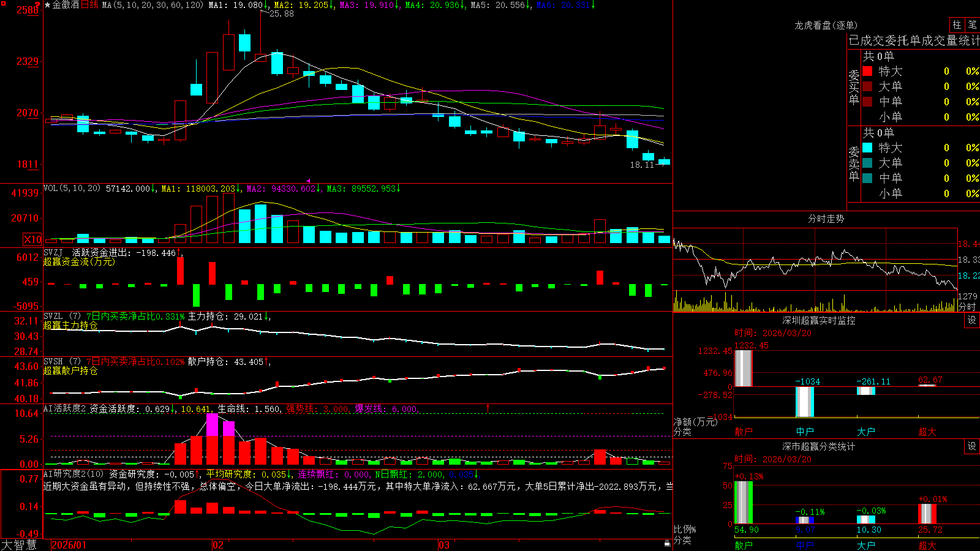Click the 25.88 high price annotation
This screenshot has width=980, height=551.
pyautogui.click(x=281, y=13)
